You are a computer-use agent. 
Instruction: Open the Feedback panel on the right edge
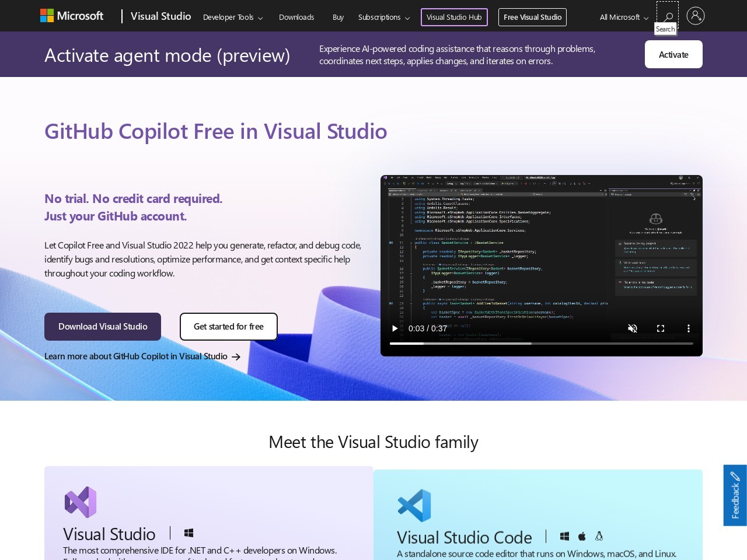click(735, 495)
